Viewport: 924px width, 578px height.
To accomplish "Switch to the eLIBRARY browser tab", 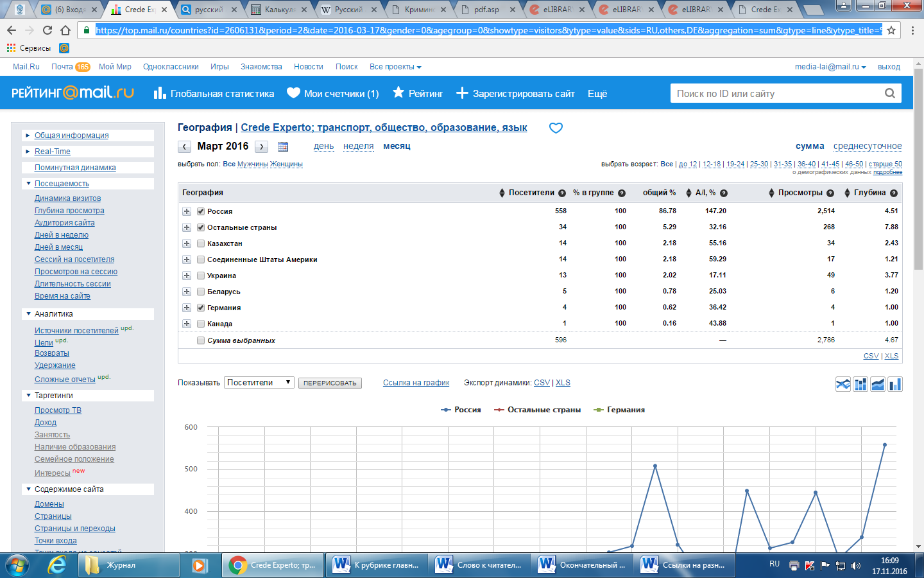I will pos(557,10).
